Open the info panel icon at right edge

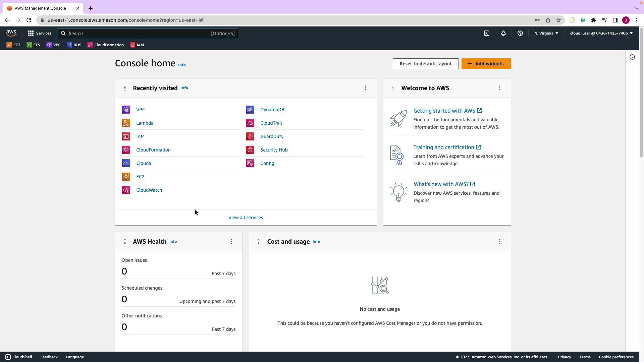(632, 57)
